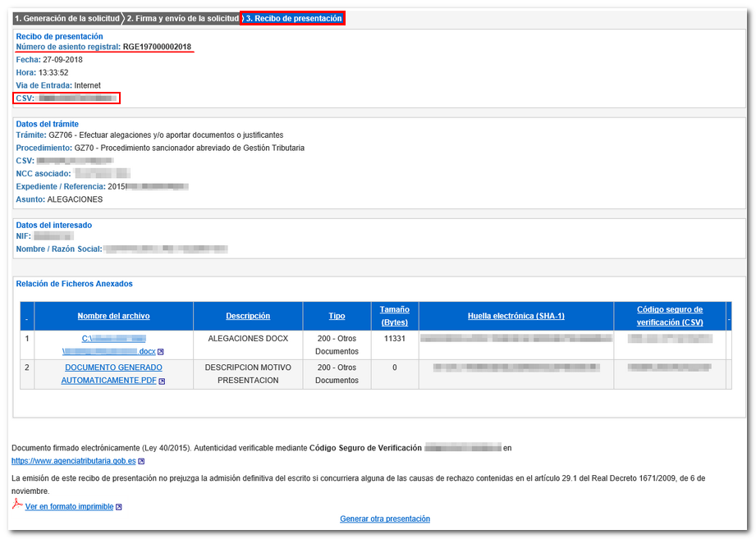Screen dimensions: 756x539
Task: Click the Tamaño (Bytes) column header
Action: [394, 316]
